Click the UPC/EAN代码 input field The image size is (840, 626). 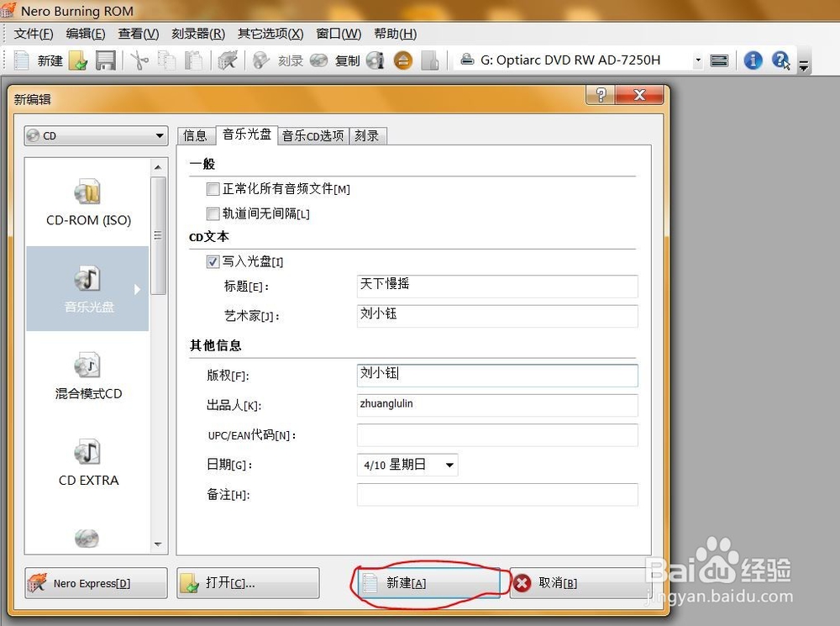497,435
